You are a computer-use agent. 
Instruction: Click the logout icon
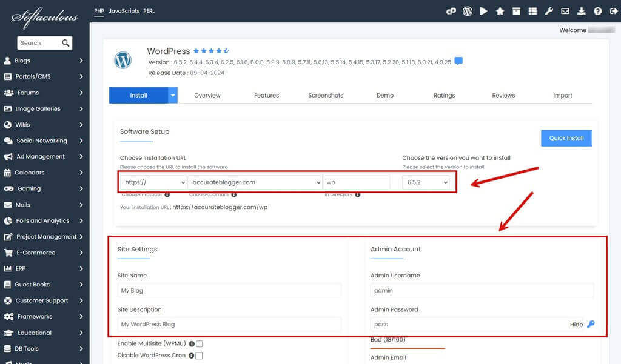(x=614, y=11)
